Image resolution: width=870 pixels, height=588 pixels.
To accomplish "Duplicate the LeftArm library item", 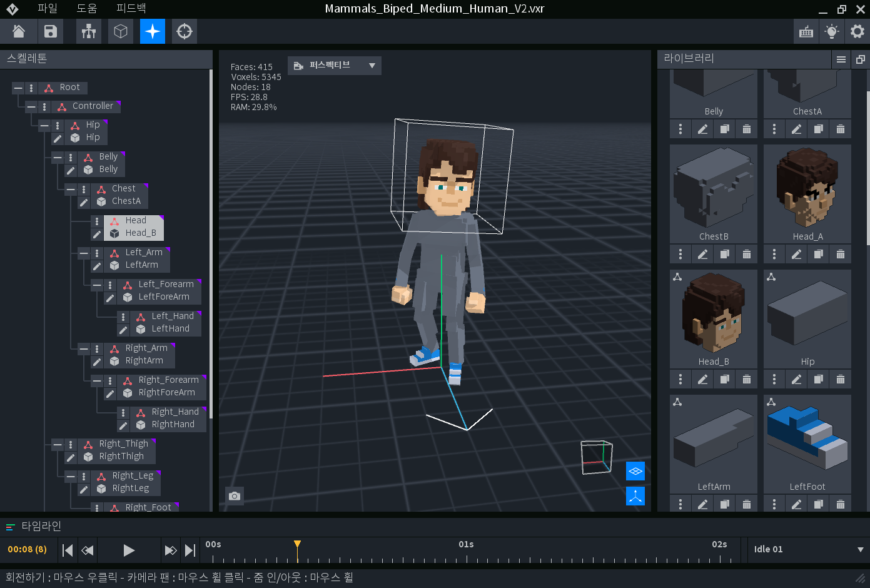I will (x=724, y=504).
